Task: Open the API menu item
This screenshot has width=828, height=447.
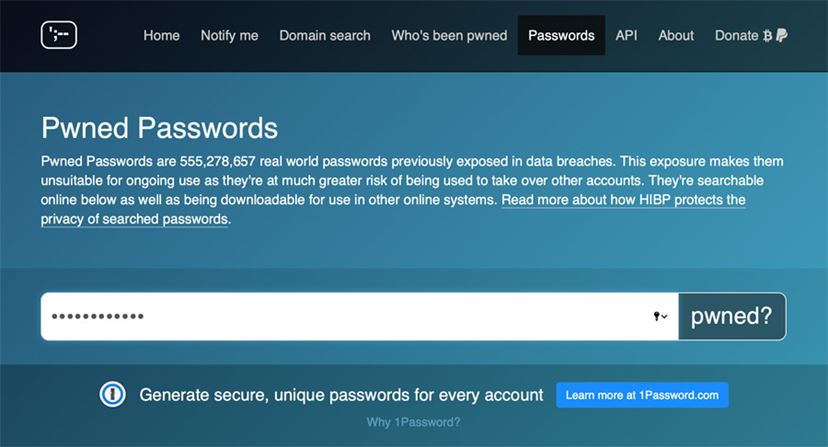Action: [x=626, y=35]
